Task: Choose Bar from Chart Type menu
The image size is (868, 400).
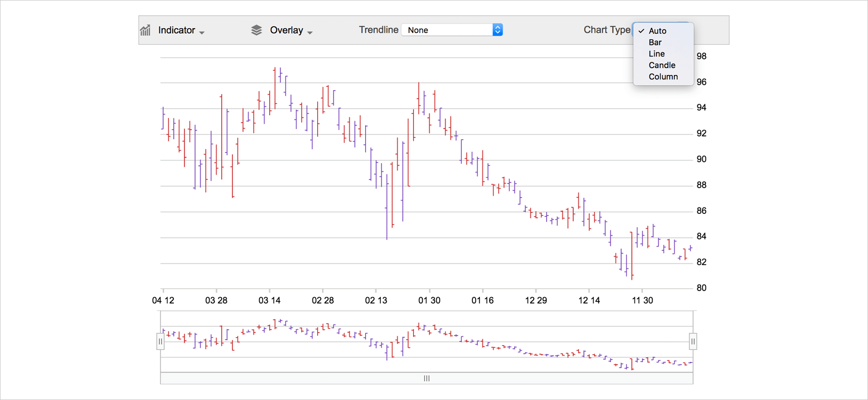Action: click(x=655, y=43)
